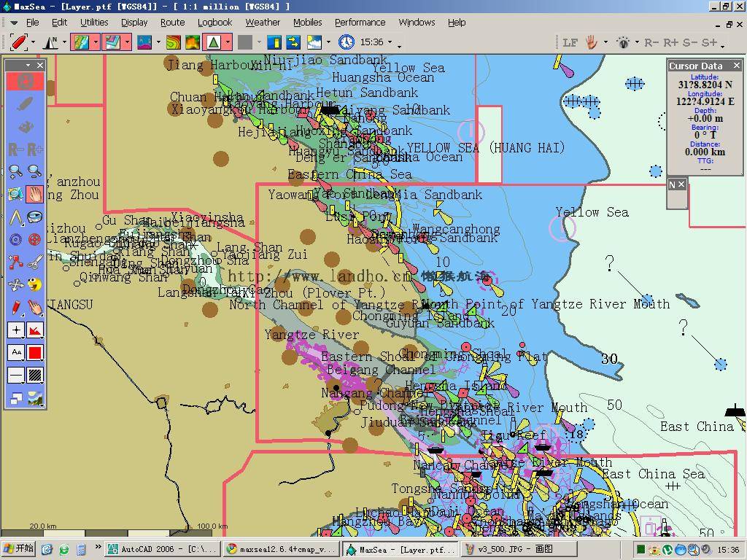Open the red color swatch picker

tap(35, 352)
